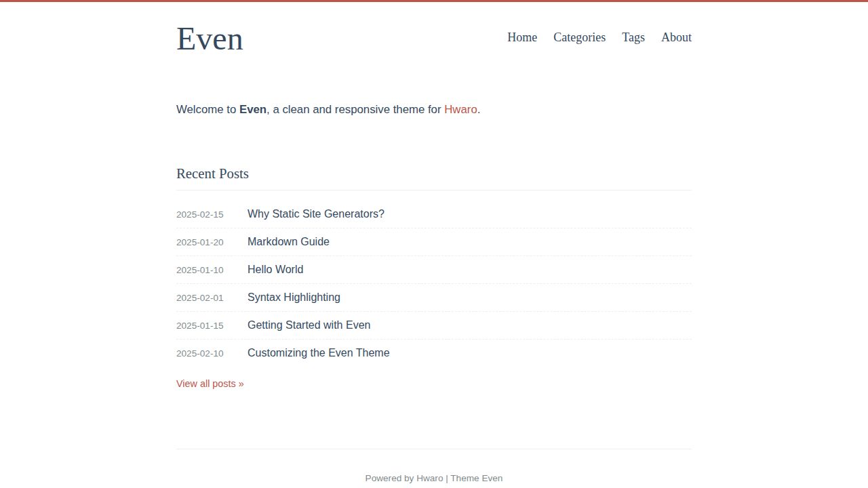Click the date 2025-02-01 beside Syntax Highlighting
The height and width of the screenshot is (488, 868).
coord(200,298)
